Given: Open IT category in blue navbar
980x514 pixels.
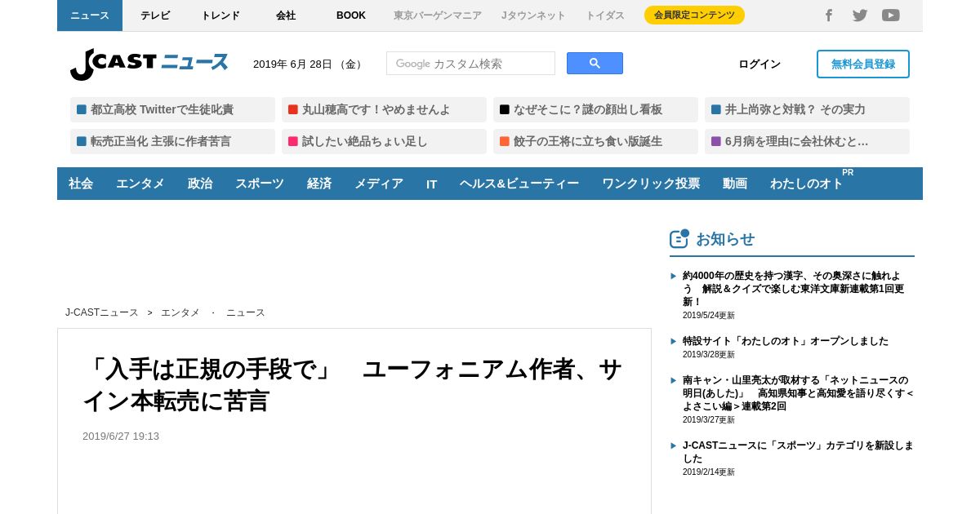Looking at the screenshot, I should point(432,184).
